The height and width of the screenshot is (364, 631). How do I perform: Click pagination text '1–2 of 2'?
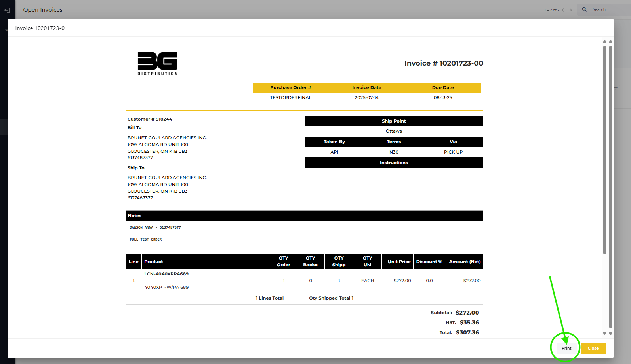[x=552, y=10]
